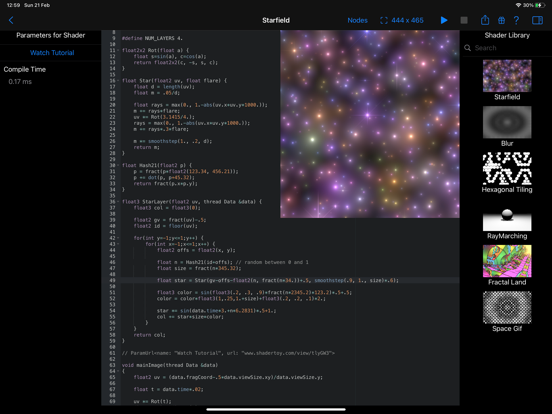
Task: Collapse the StarLayer function at line 36
Action: [x=118, y=202]
